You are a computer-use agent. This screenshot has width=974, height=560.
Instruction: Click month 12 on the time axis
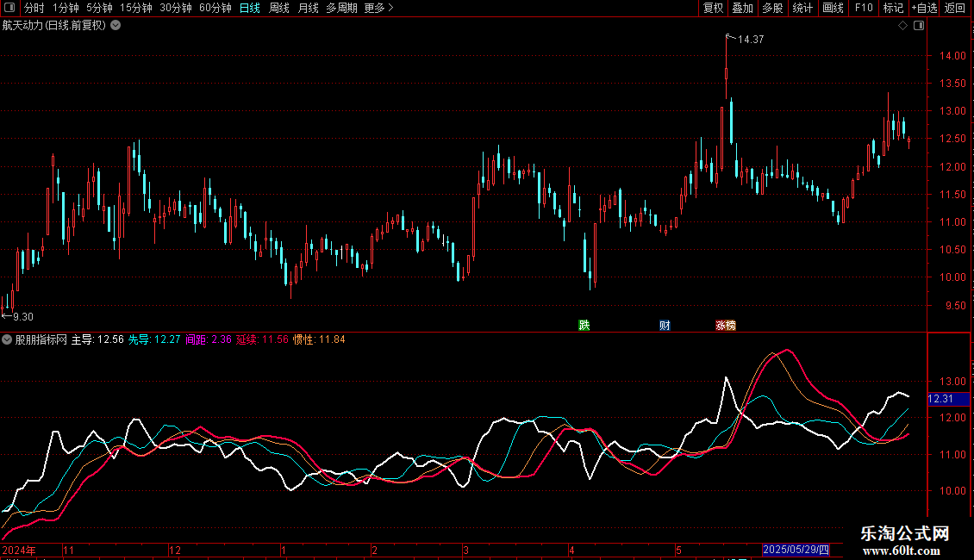[x=175, y=550]
